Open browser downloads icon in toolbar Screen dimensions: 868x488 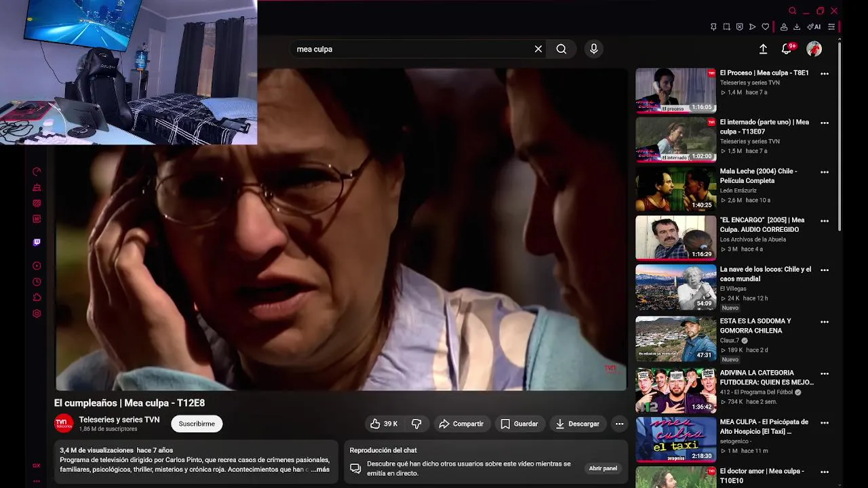point(797,27)
